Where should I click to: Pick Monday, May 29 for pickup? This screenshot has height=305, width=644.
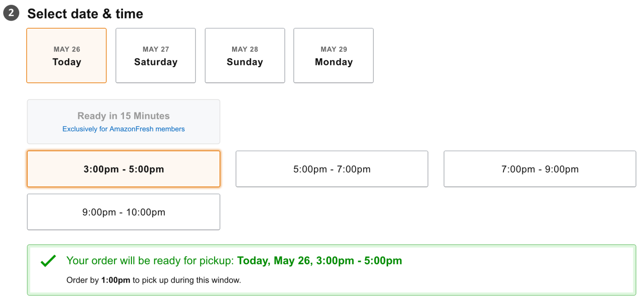pos(334,56)
